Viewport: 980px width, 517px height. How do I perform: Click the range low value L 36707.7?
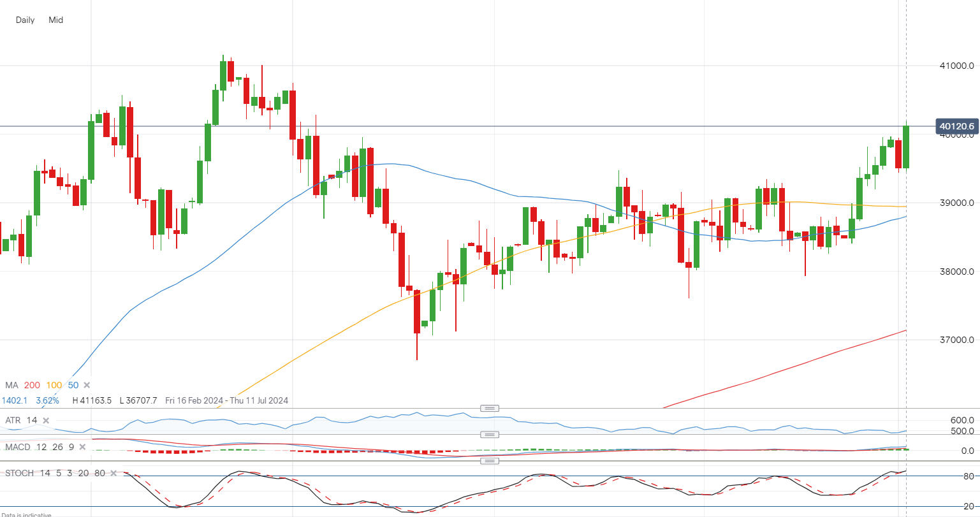140,401
